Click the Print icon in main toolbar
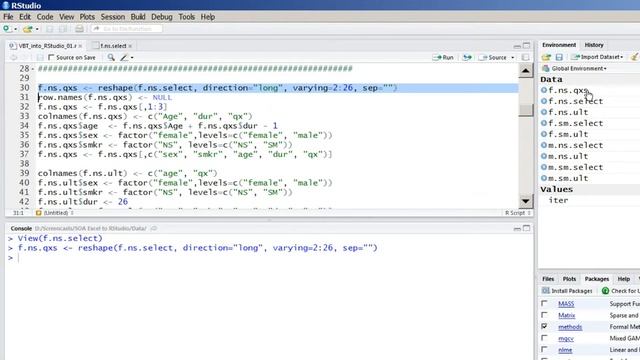Viewport: 640px width, 360px height. [80, 29]
